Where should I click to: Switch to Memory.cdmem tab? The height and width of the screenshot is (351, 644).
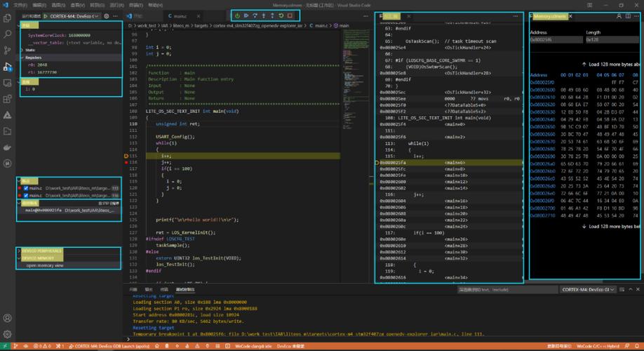[549, 16]
